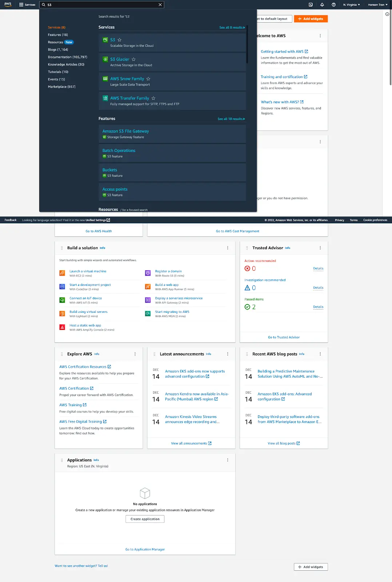Open Cookie preferences in footer
The height and width of the screenshot is (582, 392).
click(375, 220)
